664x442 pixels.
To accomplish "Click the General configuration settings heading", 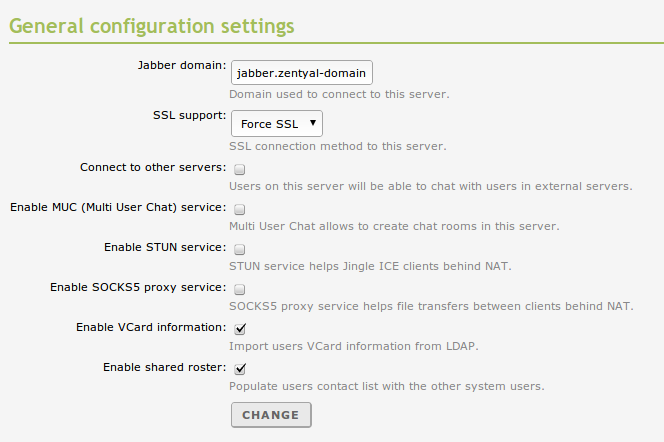I will tap(151, 23).
